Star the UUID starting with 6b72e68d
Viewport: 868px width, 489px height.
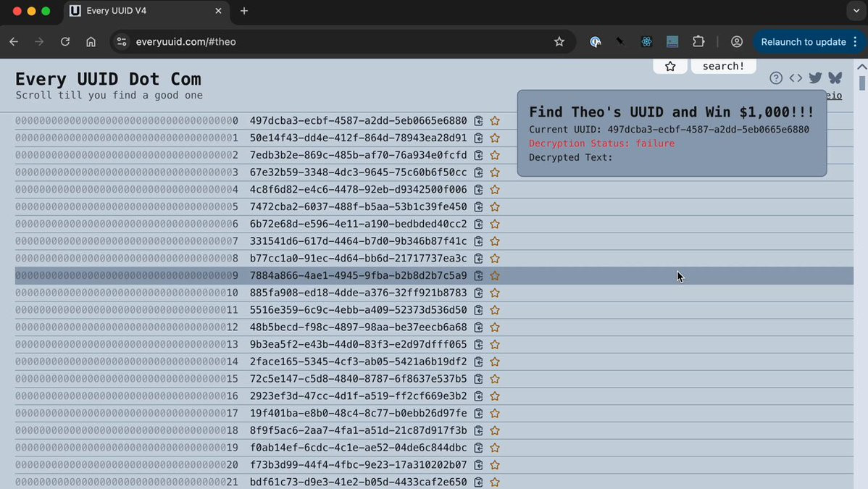(x=495, y=224)
